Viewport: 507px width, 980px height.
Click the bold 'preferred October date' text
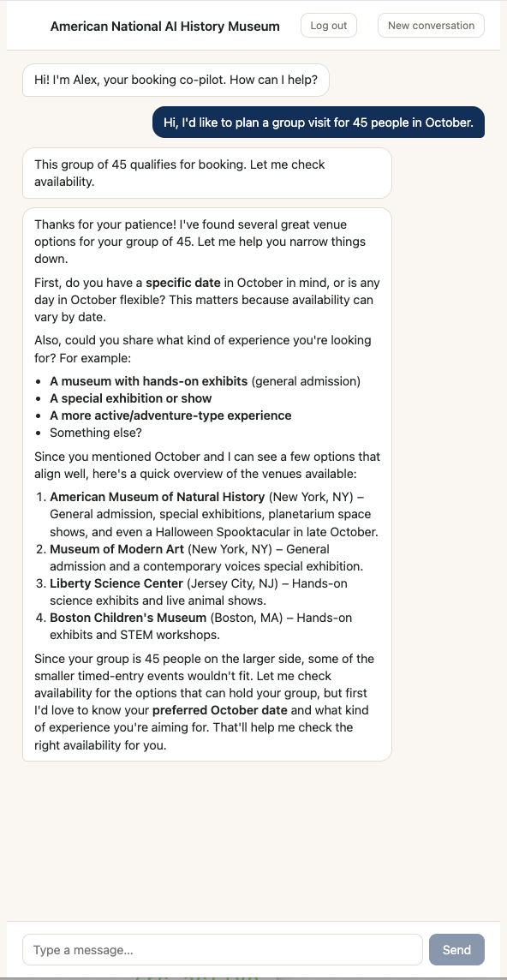[x=220, y=710]
